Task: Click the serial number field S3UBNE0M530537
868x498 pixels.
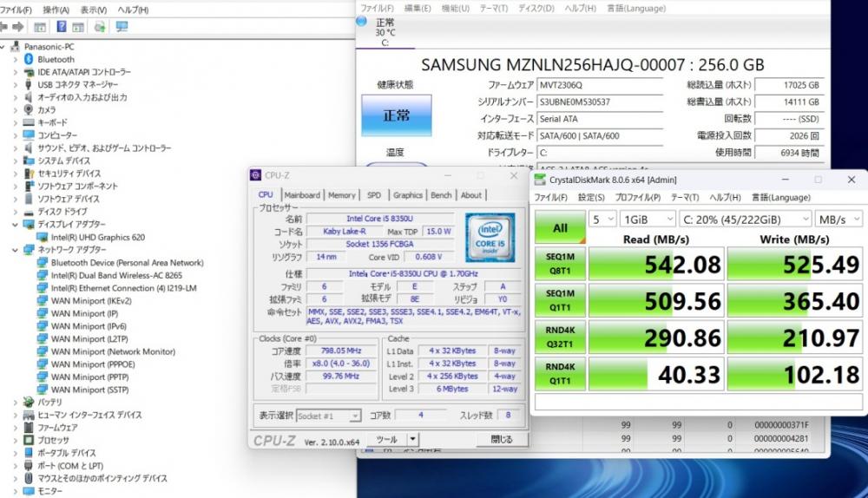Action: (x=600, y=102)
